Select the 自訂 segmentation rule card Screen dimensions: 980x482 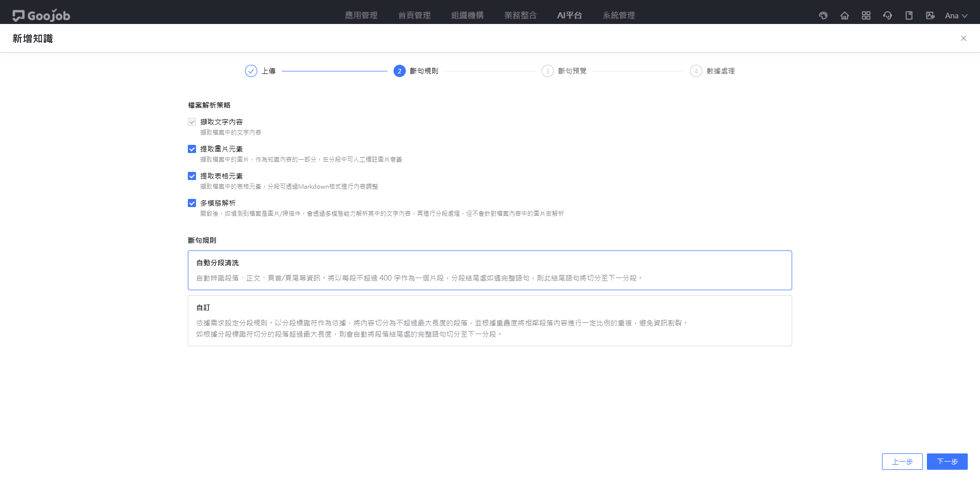click(490, 321)
